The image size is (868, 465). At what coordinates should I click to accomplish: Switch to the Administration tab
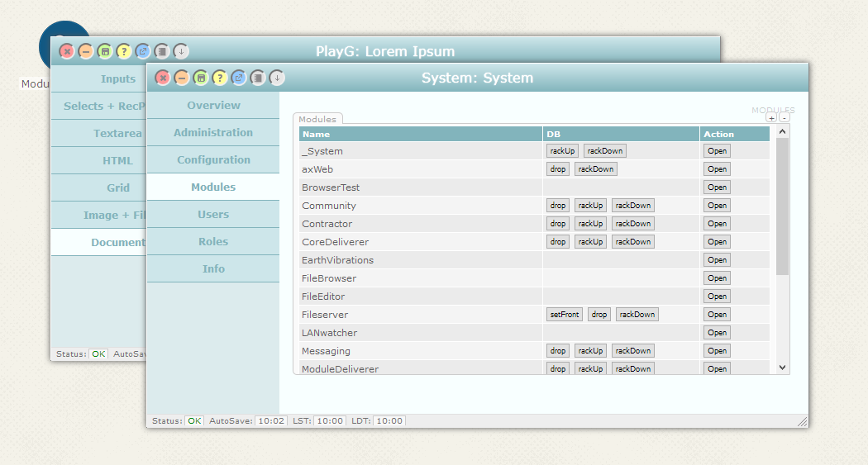(213, 132)
